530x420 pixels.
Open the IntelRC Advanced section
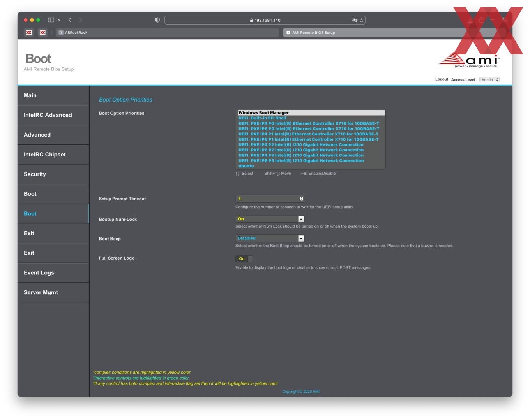point(53,115)
